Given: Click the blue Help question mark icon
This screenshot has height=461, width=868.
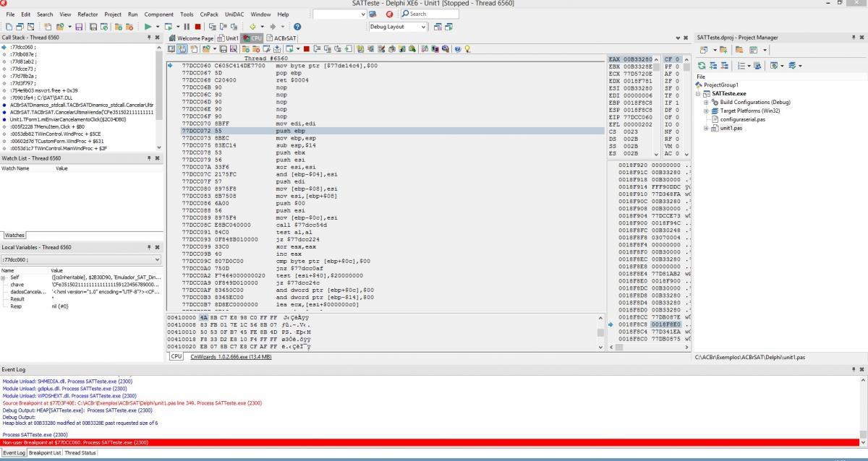Looking at the screenshot, I should pos(297,26).
